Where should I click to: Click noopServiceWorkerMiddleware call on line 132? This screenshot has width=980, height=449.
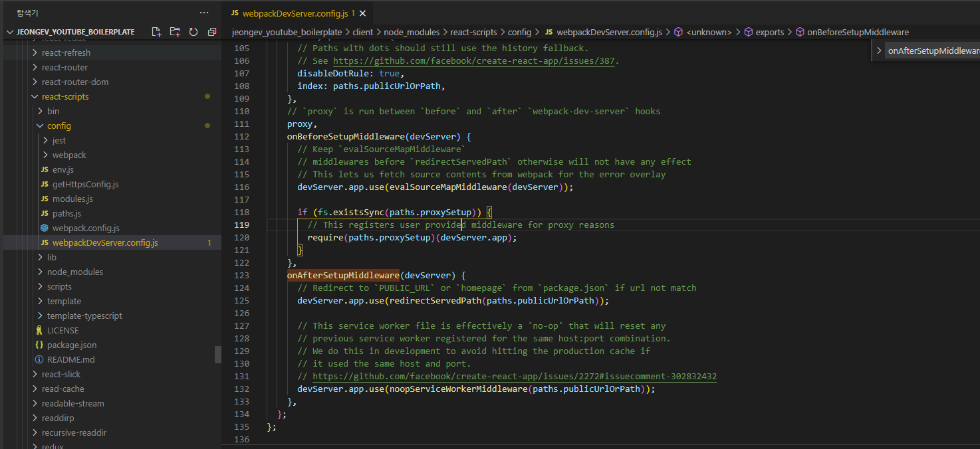click(x=458, y=389)
